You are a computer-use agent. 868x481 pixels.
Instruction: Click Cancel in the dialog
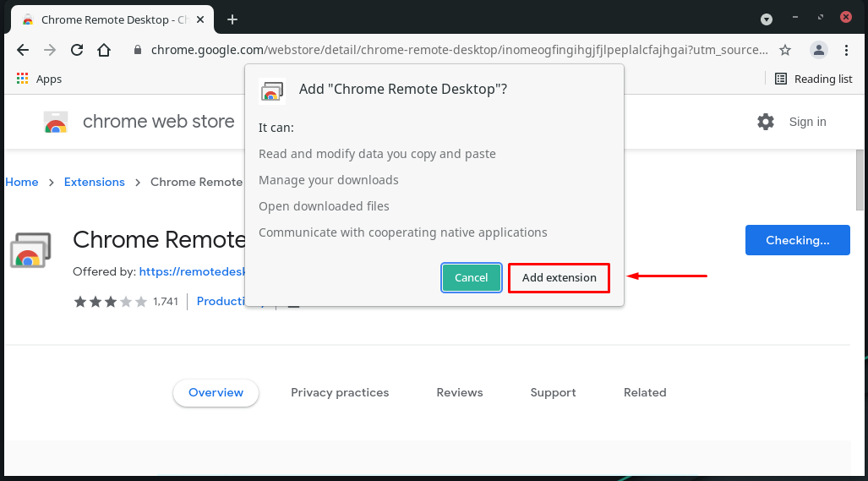[x=471, y=278]
